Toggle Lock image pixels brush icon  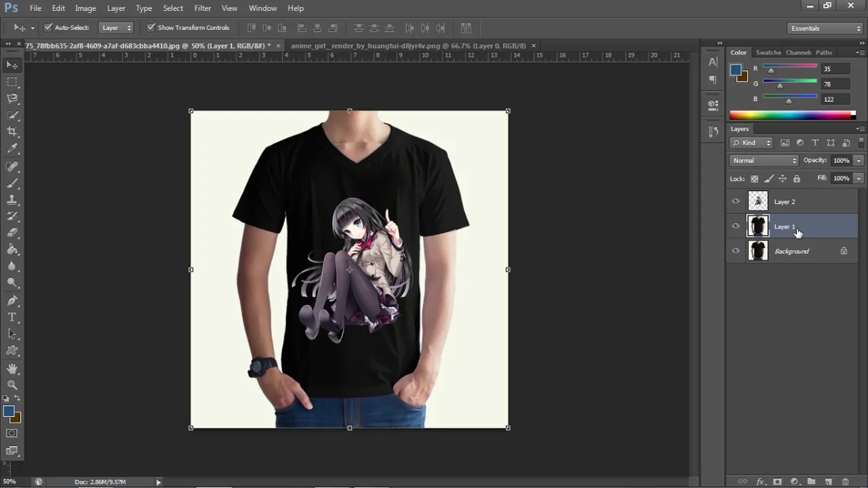(x=768, y=179)
